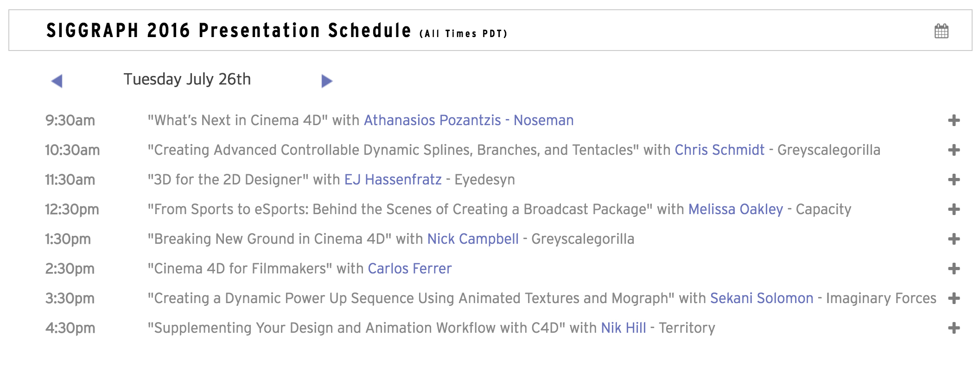Click the "Territory" company text
Screen dimensions: 980x374
pos(687,328)
